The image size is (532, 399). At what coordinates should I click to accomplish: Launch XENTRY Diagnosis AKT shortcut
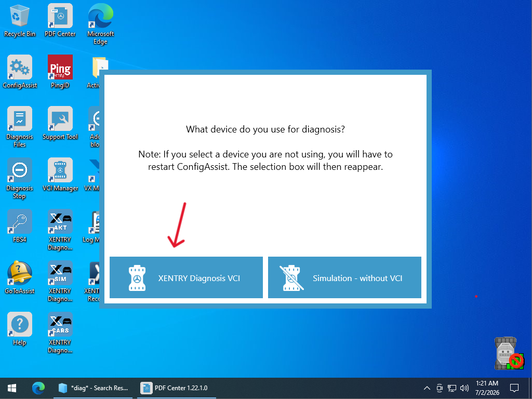pos(60,230)
